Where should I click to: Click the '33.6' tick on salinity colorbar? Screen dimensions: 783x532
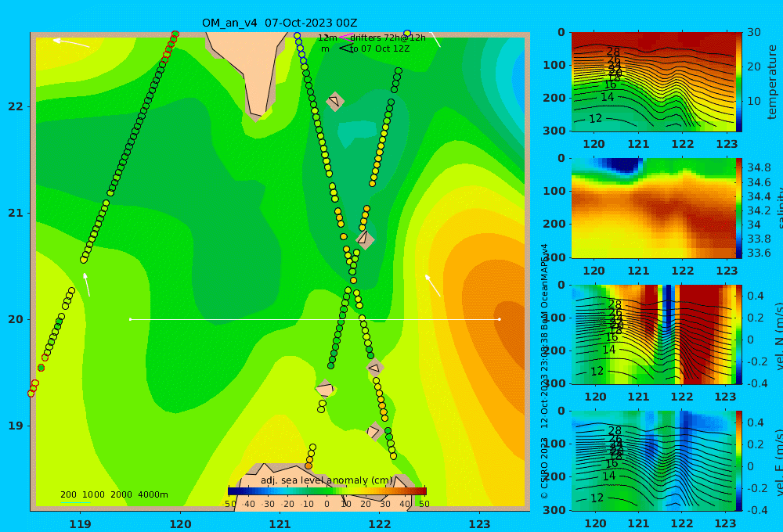[x=759, y=253]
